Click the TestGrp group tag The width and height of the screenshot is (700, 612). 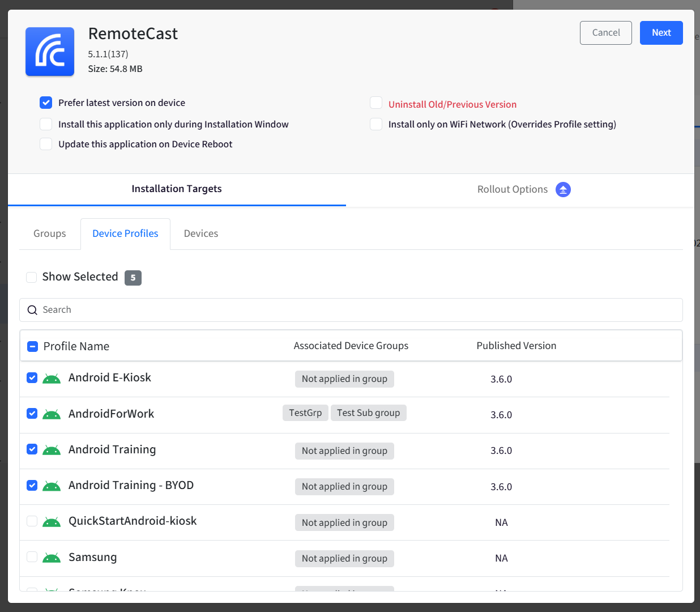pos(305,413)
